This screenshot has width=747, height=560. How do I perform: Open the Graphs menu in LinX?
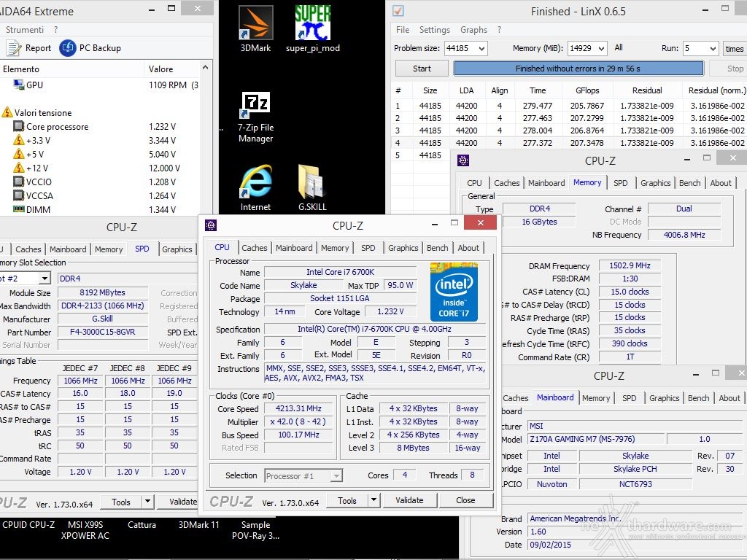pyautogui.click(x=473, y=29)
